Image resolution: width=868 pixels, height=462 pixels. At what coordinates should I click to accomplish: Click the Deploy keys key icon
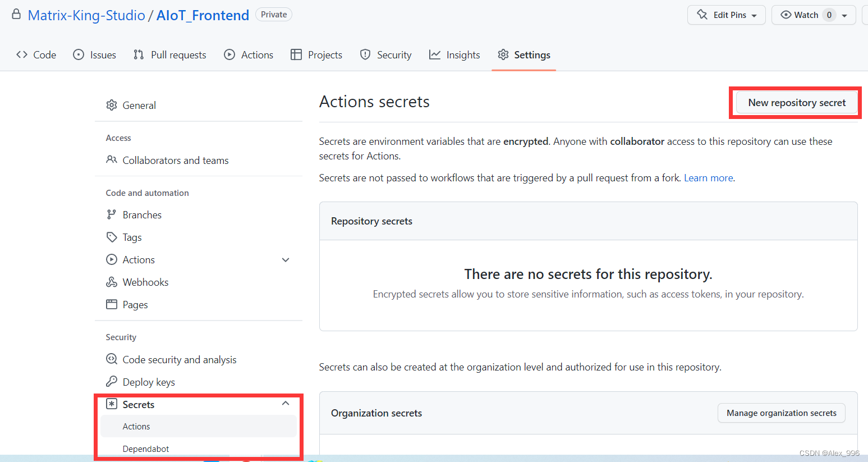(112, 382)
